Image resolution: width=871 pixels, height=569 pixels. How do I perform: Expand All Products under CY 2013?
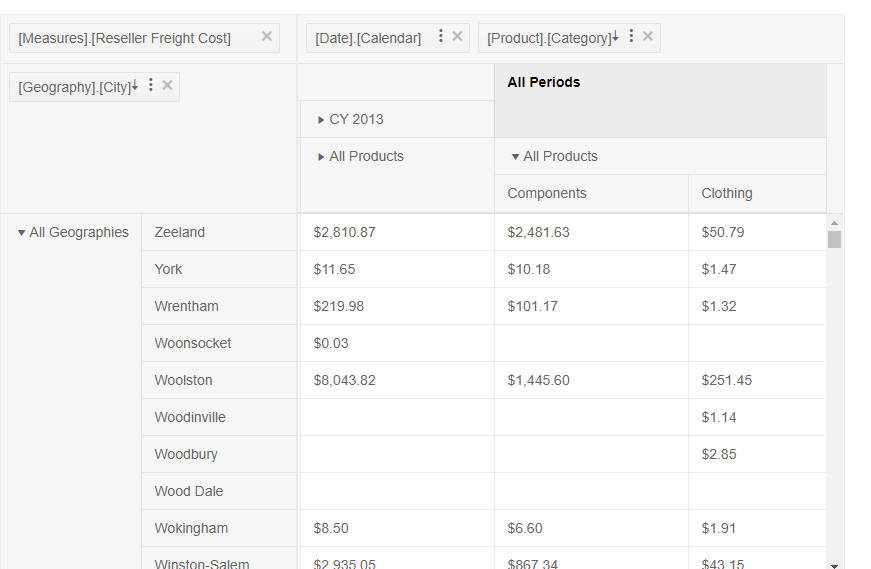click(x=321, y=157)
